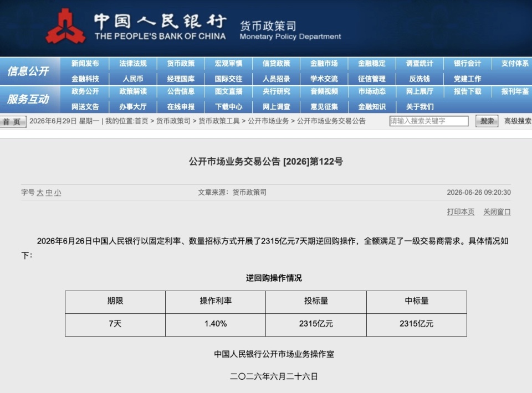Image resolution: width=532 pixels, height=393 pixels.
Task: Open 支付体系 navigation item
Action: coord(515,63)
